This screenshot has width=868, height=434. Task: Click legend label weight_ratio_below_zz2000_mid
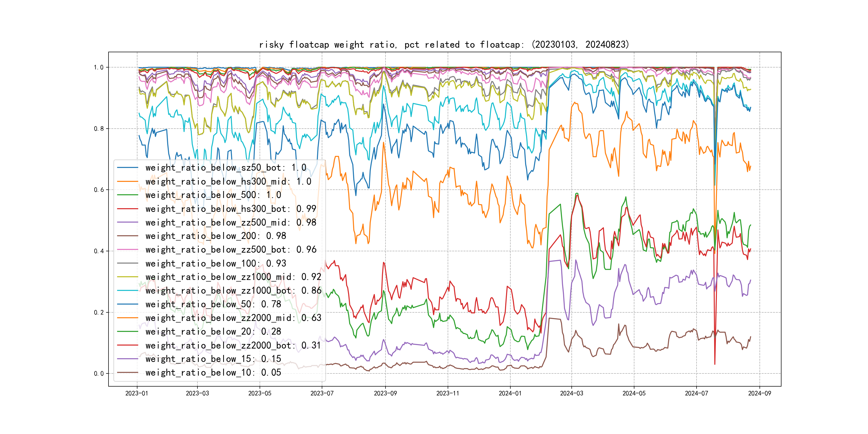click(233, 318)
